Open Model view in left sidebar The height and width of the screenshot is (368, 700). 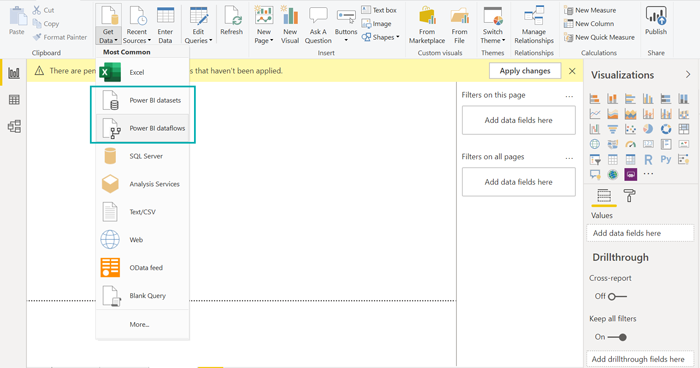pyautogui.click(x=14, y=126)
